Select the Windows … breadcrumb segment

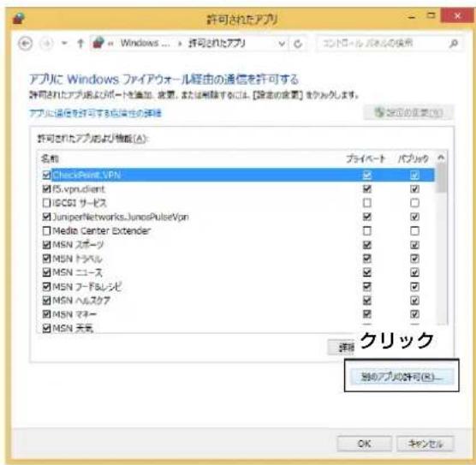pos(145,43)
